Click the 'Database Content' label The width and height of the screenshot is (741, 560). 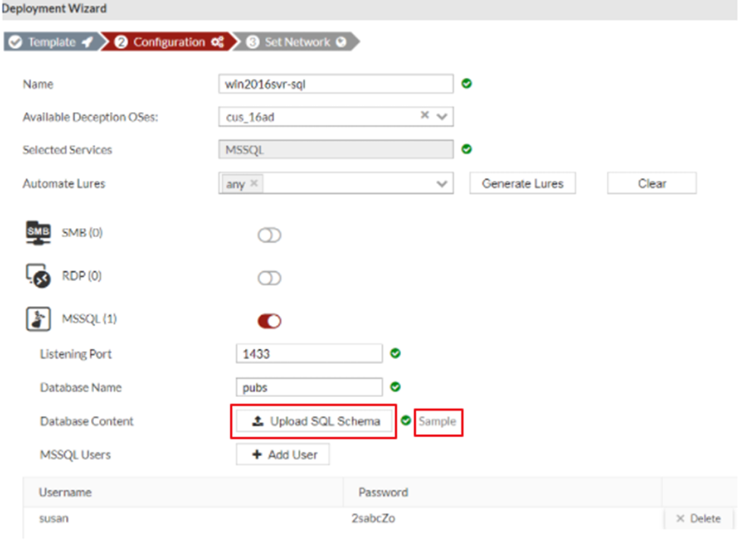click(86, 421)
